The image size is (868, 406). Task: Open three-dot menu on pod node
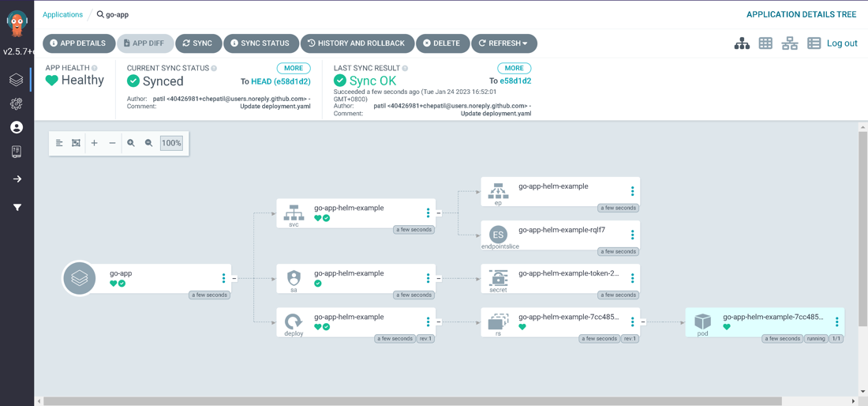click(837, 322)
